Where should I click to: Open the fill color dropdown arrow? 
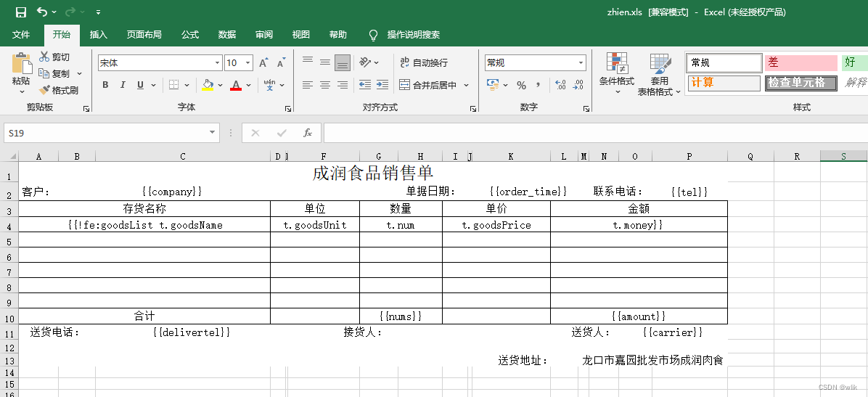[x=220, y=85]
